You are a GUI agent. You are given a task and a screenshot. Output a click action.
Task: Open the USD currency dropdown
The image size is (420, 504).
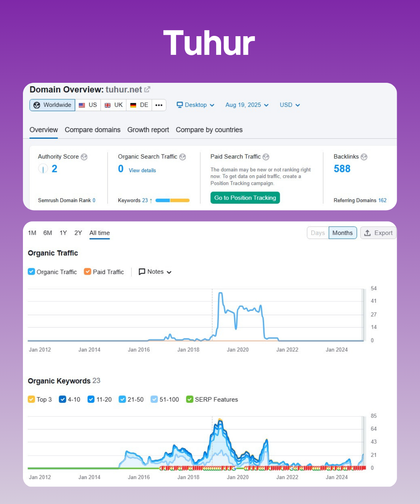point(290,105)
